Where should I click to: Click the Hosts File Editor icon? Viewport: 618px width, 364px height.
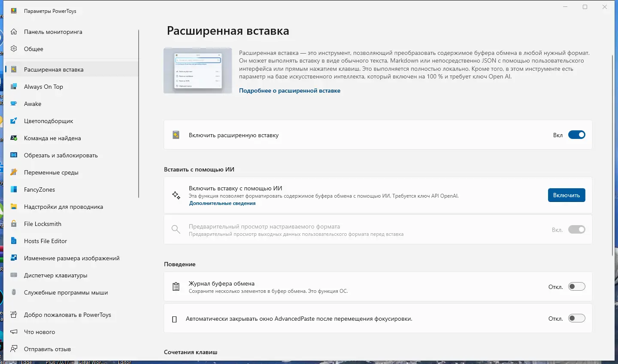point(14,241)
